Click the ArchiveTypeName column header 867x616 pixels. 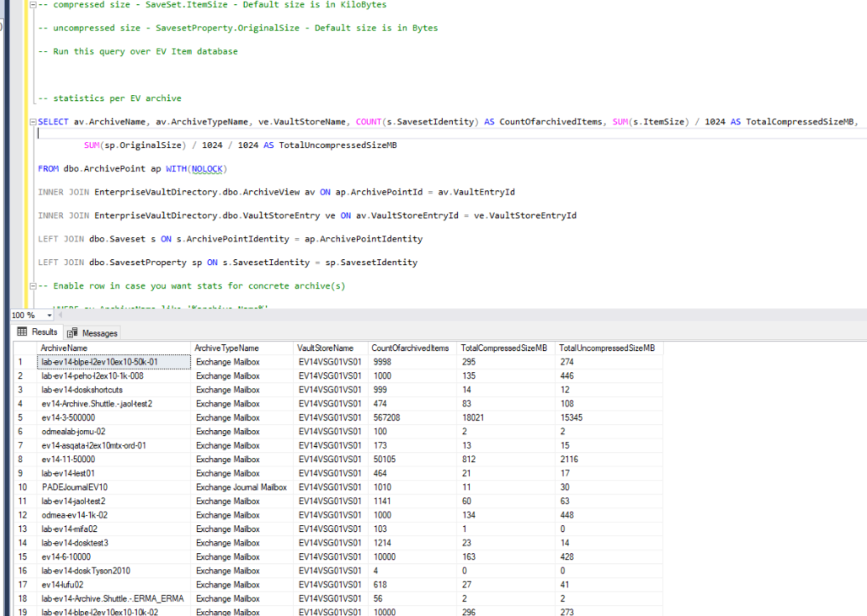coord(226,348)
